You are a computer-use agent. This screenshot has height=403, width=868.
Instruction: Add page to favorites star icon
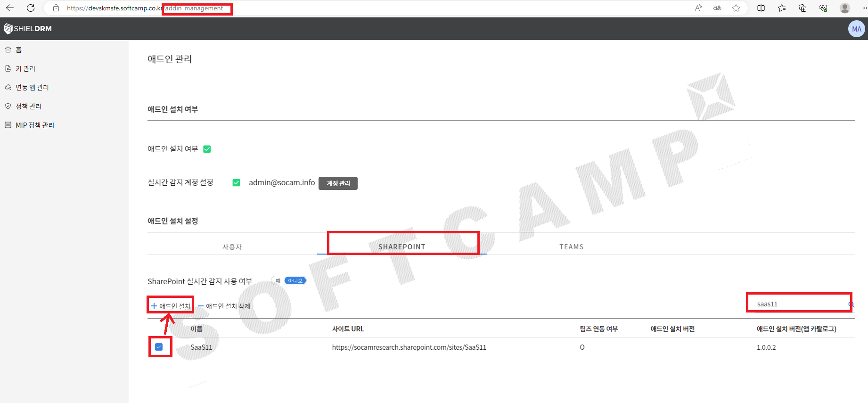pyautogui.click(x=736, y=8)
